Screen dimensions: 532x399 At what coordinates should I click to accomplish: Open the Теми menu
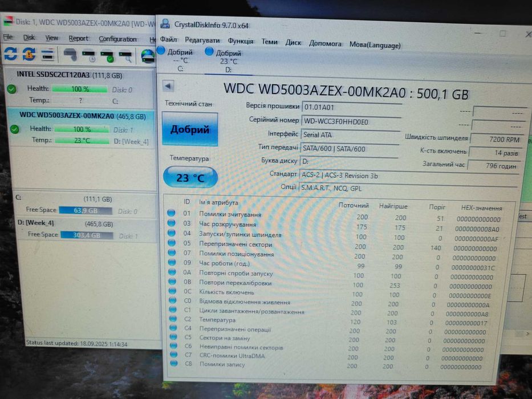coord(269,42)
